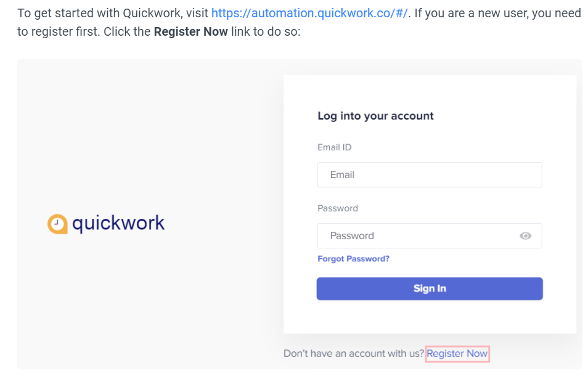Click the blue Sign In button
Viewport: 588px width, 376px height.
[x=430, y=288]
